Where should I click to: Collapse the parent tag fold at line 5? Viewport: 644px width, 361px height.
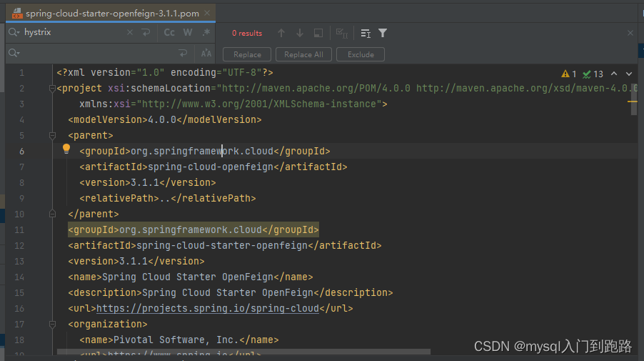[x=52, y=135]
